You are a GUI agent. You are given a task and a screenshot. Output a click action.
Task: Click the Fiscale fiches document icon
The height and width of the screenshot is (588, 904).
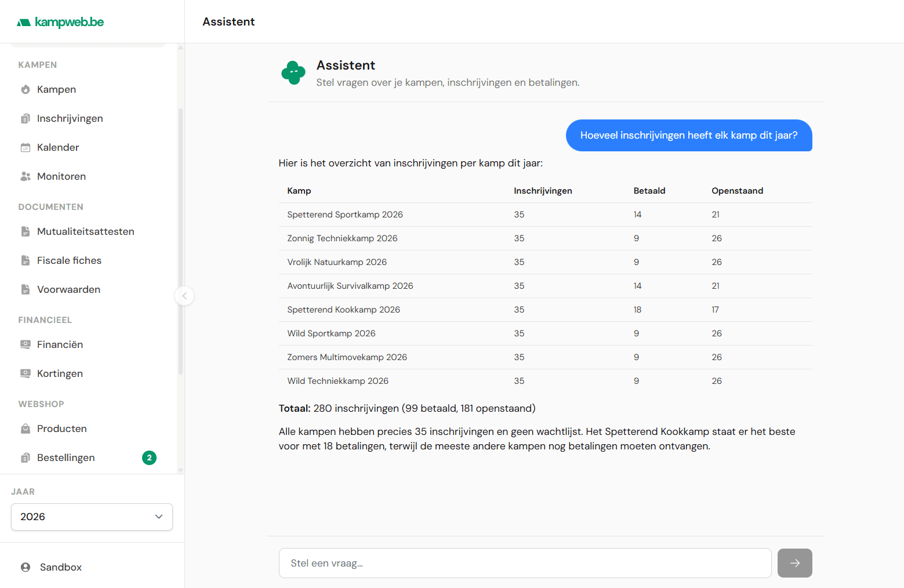click(26, 260)
